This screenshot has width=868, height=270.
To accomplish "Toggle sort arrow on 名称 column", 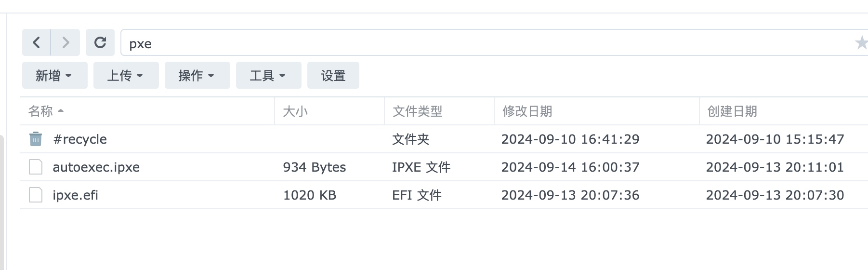I will tap(61, 111).
